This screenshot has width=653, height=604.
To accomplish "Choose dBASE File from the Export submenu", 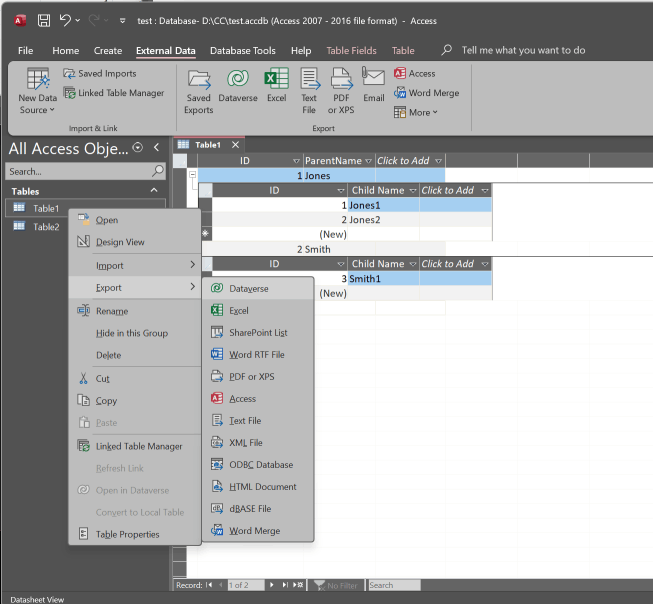I will point(258,509).
